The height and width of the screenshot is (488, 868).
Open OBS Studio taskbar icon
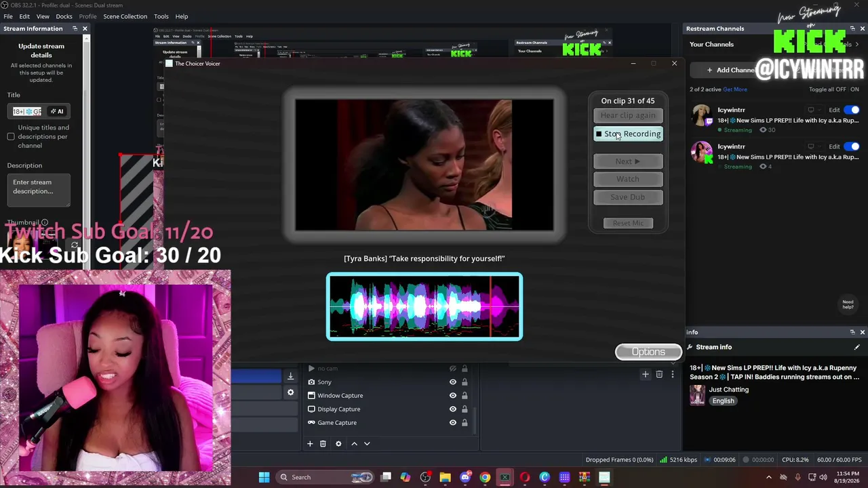point(425,477)
